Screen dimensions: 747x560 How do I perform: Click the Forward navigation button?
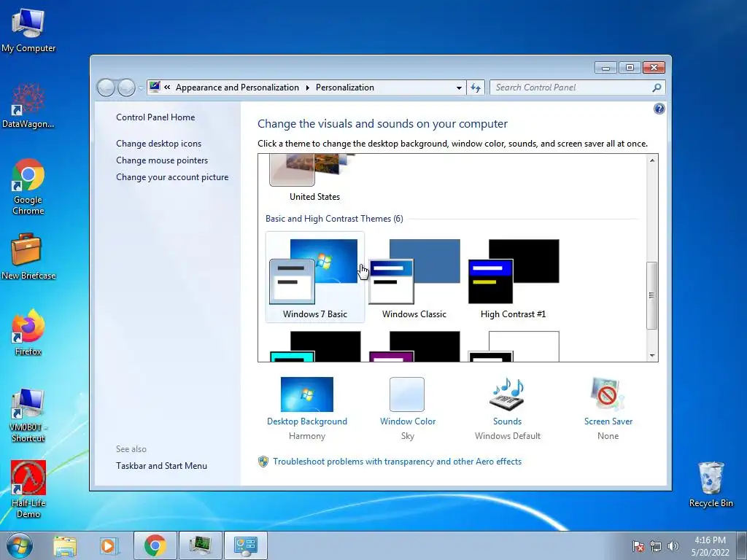126,87
